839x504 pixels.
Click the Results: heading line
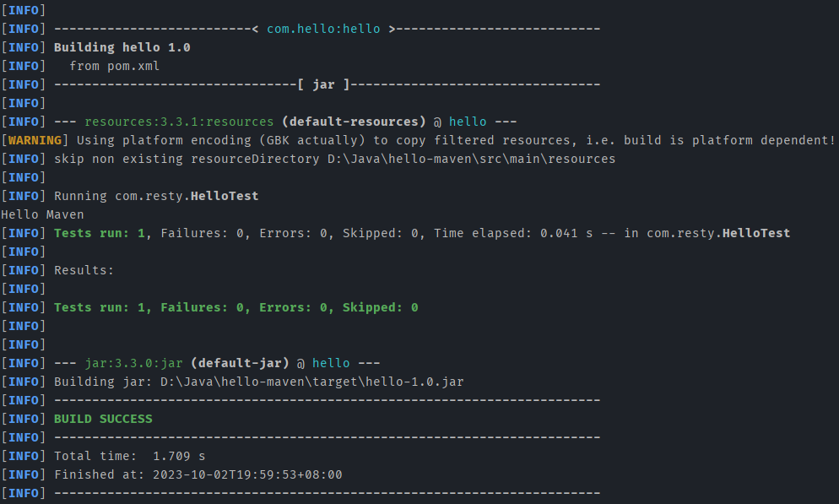point(84,270)
